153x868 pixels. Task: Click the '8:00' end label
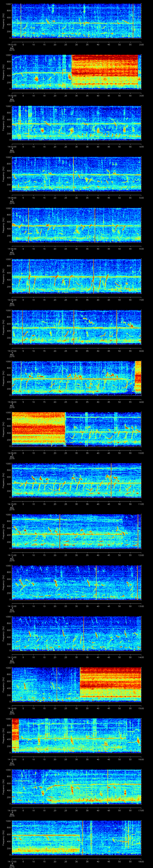pos(141,351)
